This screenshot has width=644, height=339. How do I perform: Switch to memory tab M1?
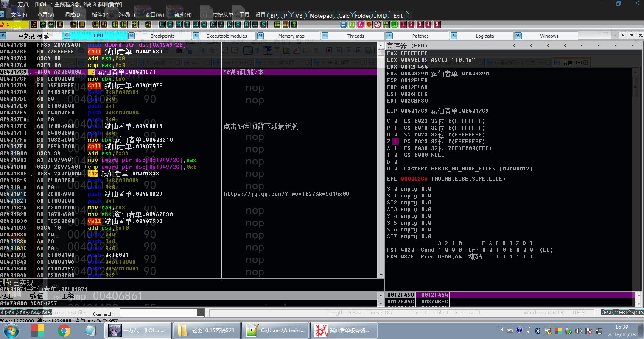coord(4,313)
